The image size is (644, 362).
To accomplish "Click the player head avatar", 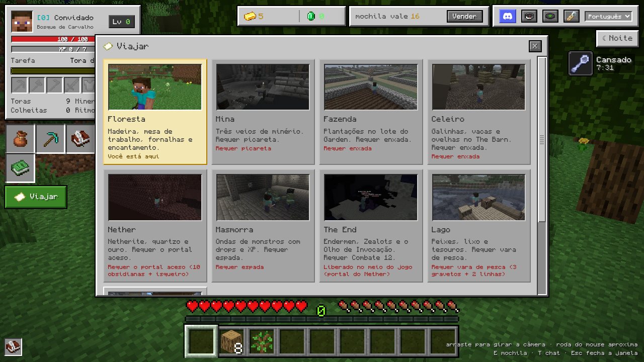I will coord(22,22).
